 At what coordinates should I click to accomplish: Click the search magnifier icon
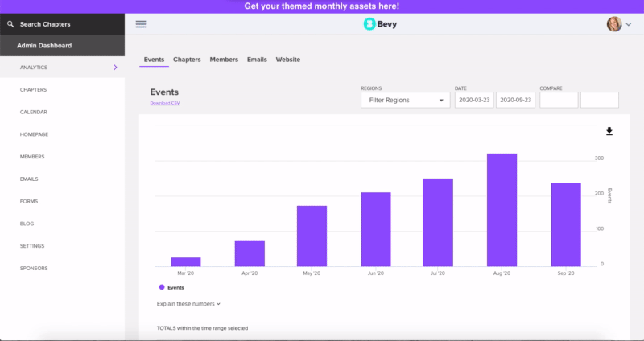[10, 24]
